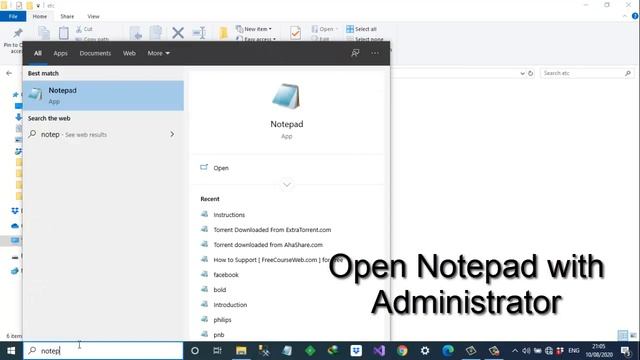The image size is (640, 360).
Task: Click the Windows Start button
Action: tap(11, 351)
